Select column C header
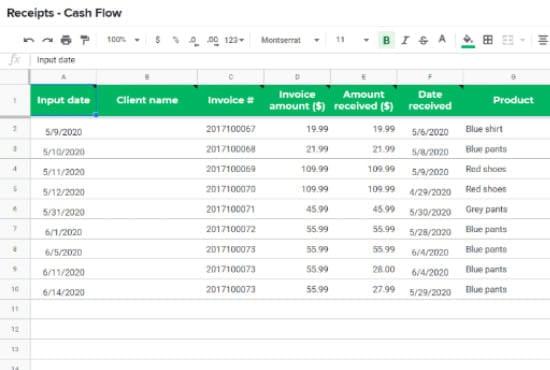 [230, 77]
